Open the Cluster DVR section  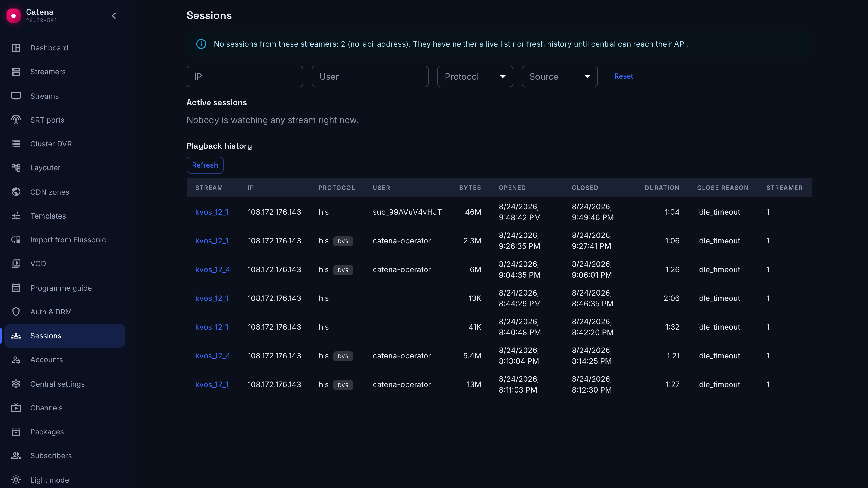pyautogui.click(x=65, y=144)
